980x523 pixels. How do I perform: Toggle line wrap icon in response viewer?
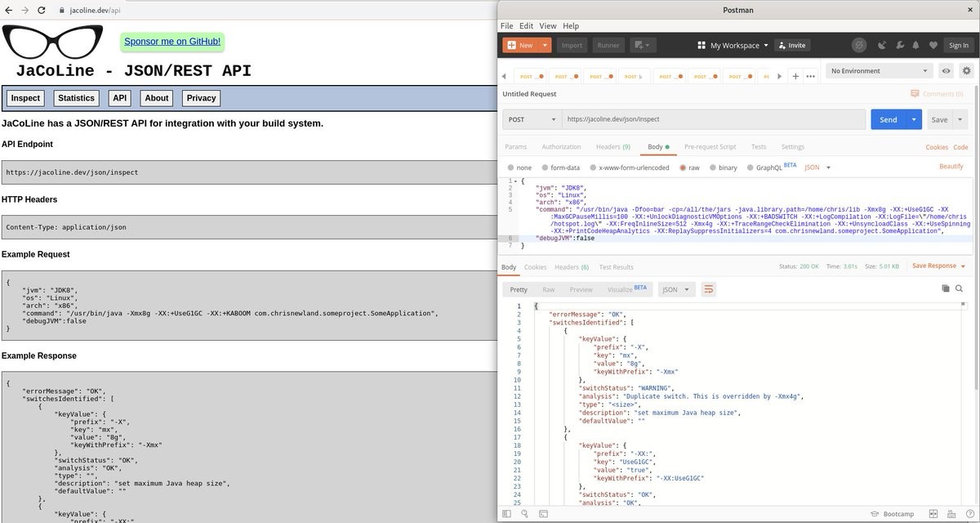pos(709,289)
